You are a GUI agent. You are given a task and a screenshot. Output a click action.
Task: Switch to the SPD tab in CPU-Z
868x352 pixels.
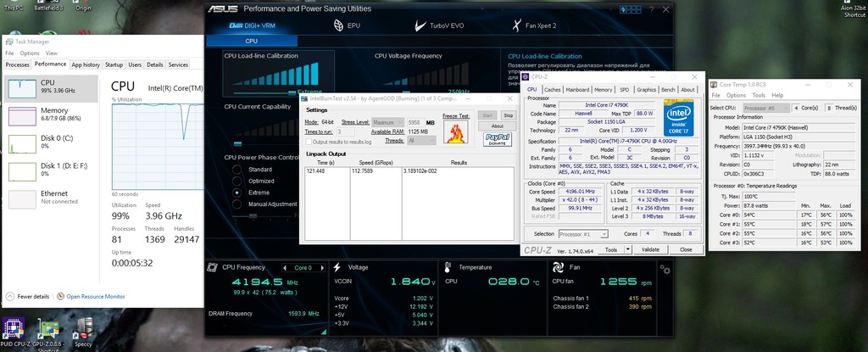pyautogui.click(x=625, y=90)
